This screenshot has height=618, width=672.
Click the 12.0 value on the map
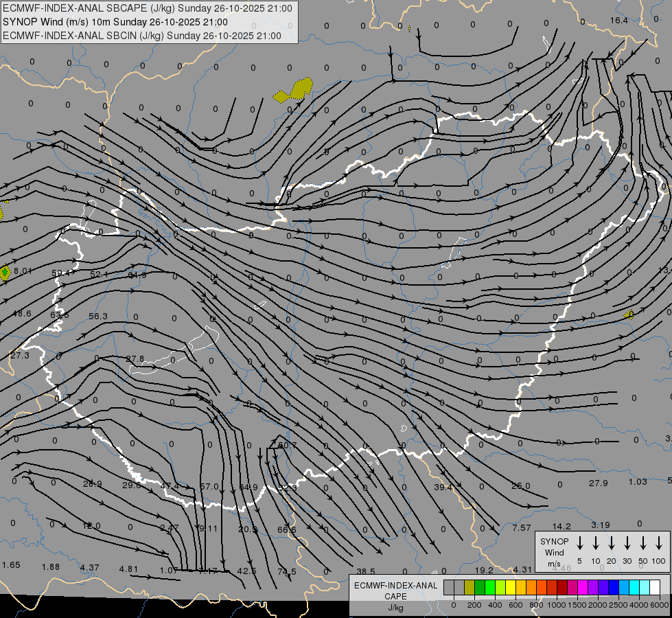tap(91, 525)
